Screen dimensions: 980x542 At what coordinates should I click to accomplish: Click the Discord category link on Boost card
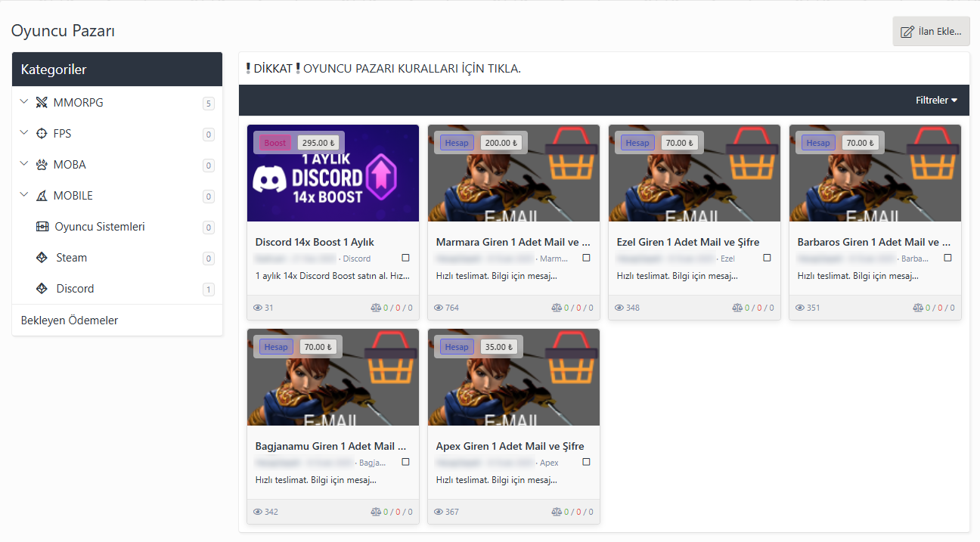357,259
